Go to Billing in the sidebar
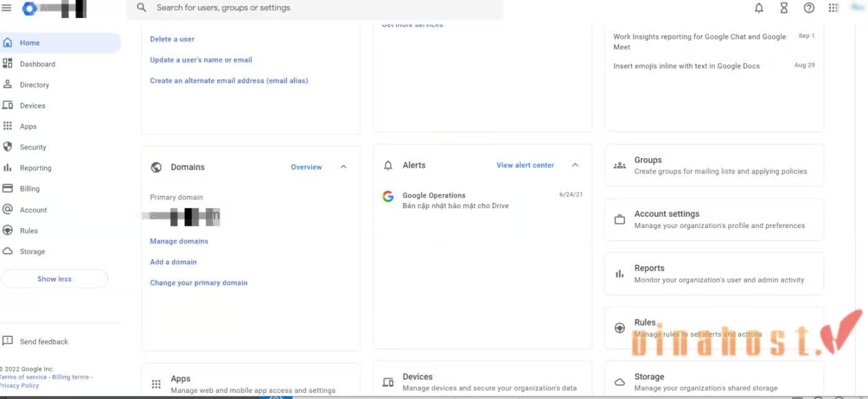Image resolution: width=868 pixels, height=399 pixels. click(29, 189)
